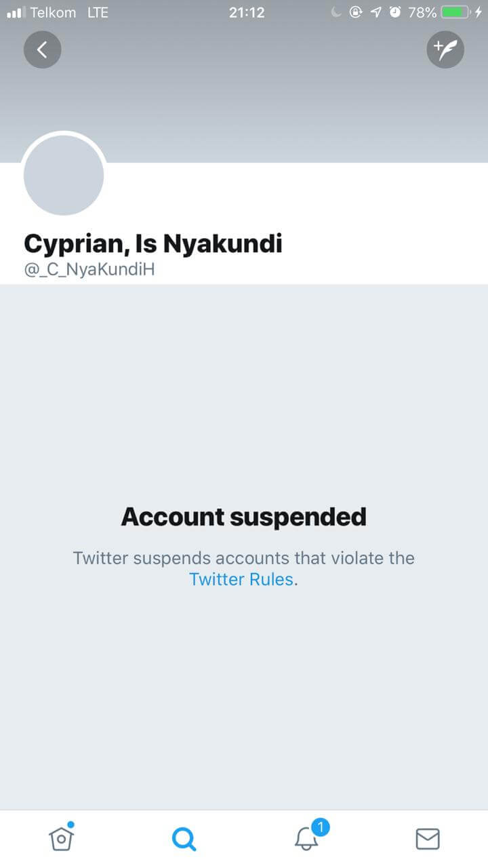
Task: Switch to the Search tab
Action: [x=183, y=839]
